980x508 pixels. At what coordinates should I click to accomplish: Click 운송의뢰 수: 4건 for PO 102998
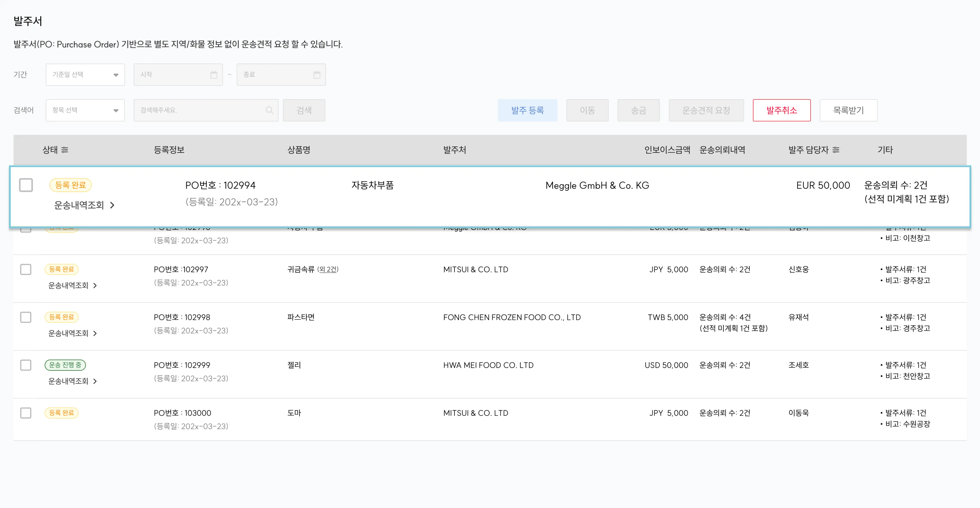pos(725,317)
